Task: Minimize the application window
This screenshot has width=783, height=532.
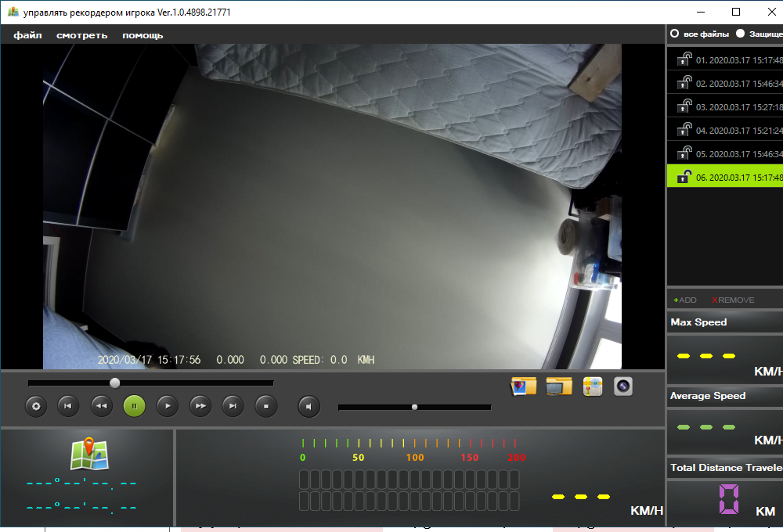Action: [x=701, y=12]
